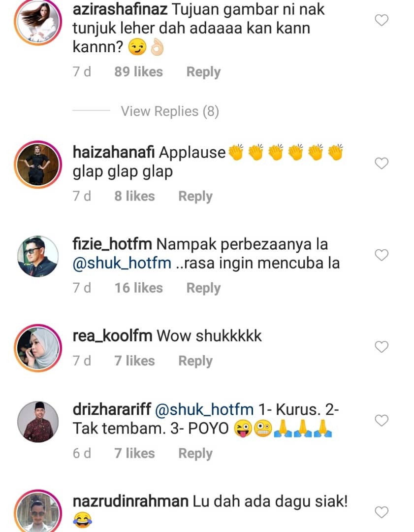Open rea_koolfm username profile
Screen dimensions: 414x532
(112, 336)
